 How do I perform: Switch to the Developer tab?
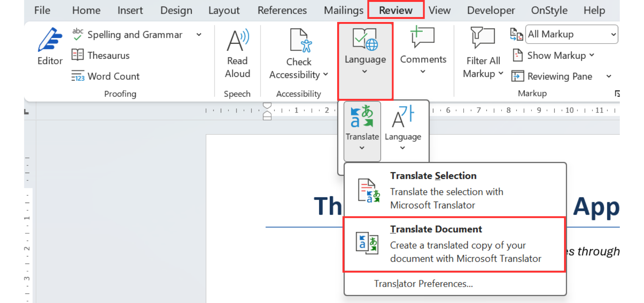coord(491,10)
